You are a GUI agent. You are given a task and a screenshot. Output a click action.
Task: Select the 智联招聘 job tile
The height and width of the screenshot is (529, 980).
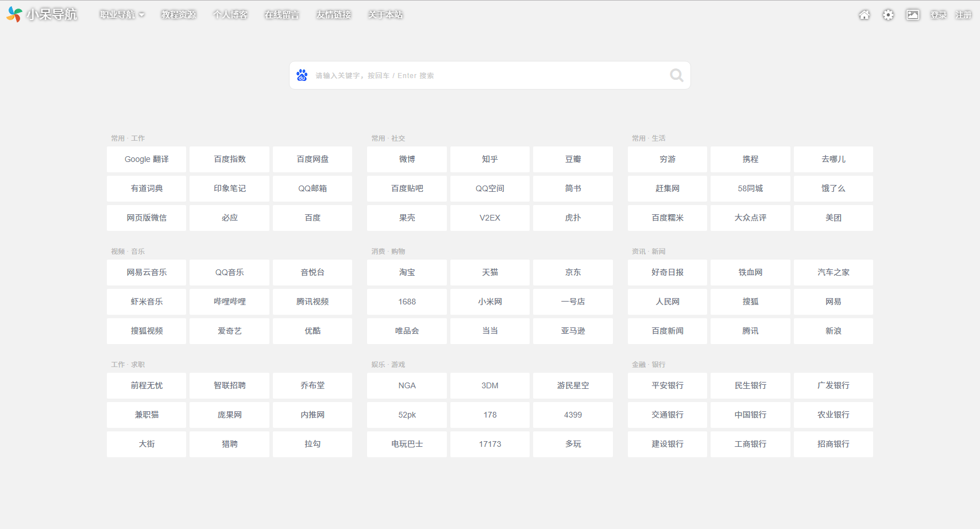point(230,385)
